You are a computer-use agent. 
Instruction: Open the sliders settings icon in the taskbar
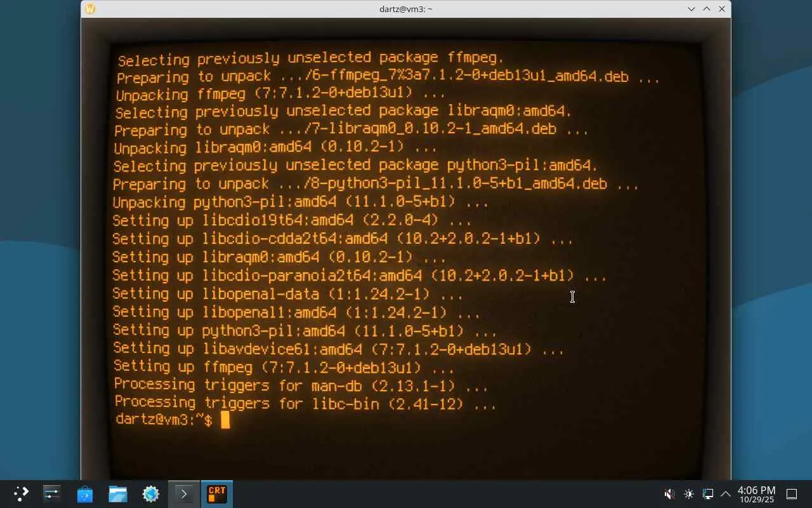click(x=52, y=494)
